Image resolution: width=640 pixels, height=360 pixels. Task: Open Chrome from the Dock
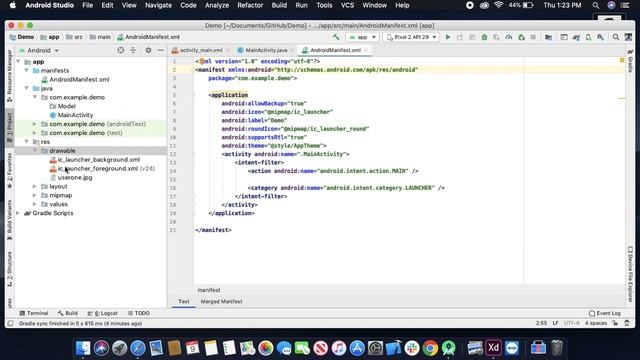[430, 348]
